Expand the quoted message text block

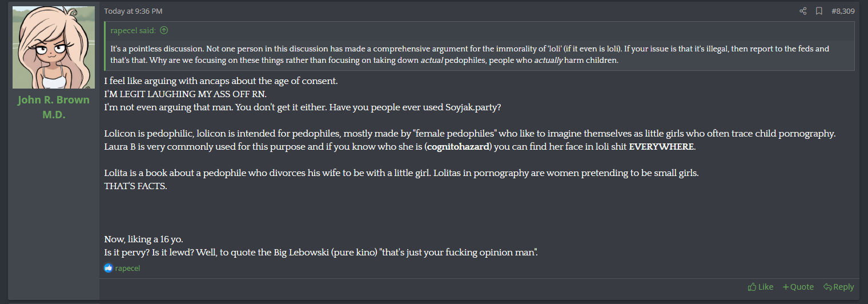coord(480,54)
